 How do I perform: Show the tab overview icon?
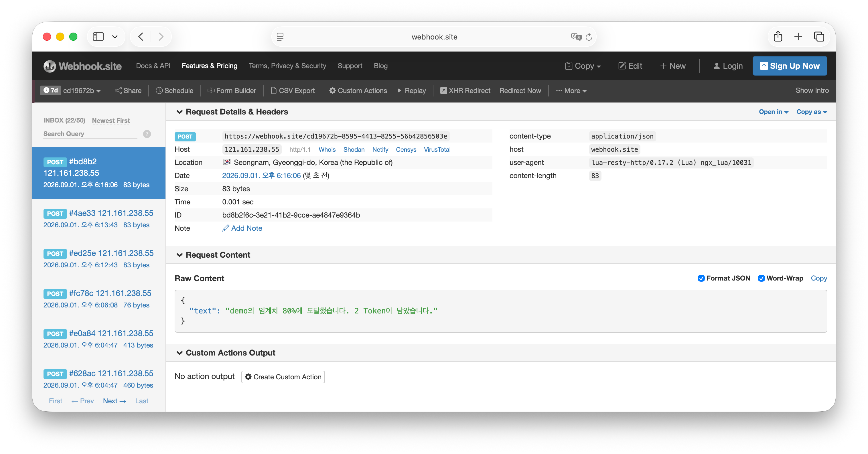click(819, 36)
